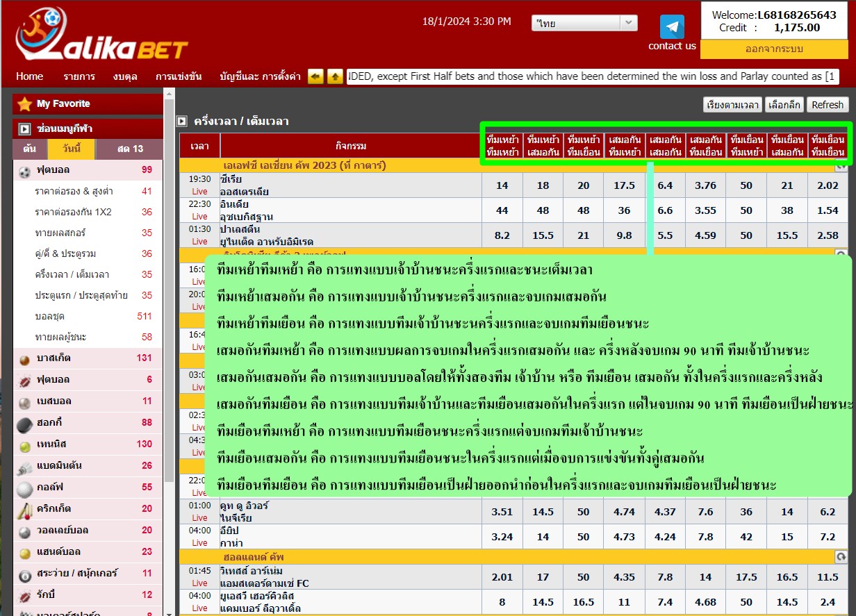Select the snooker 8-ball icon
Screen dimensions: 856x616
click(x=25, y=574)
